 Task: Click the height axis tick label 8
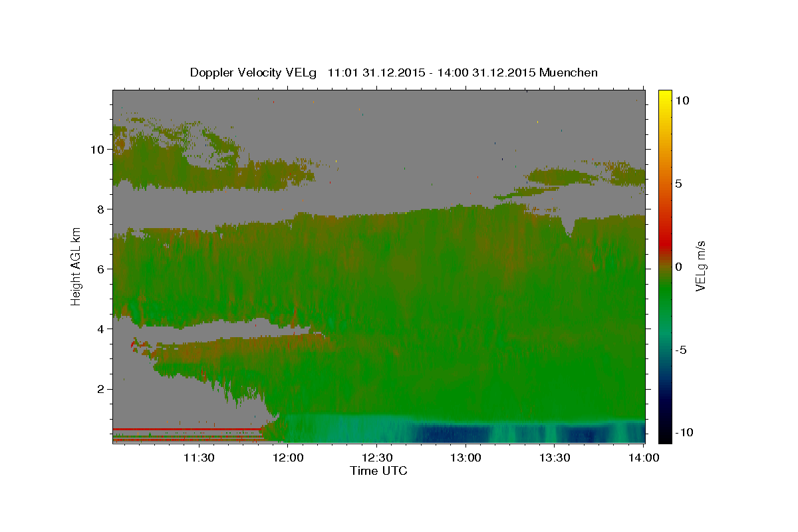101,209
